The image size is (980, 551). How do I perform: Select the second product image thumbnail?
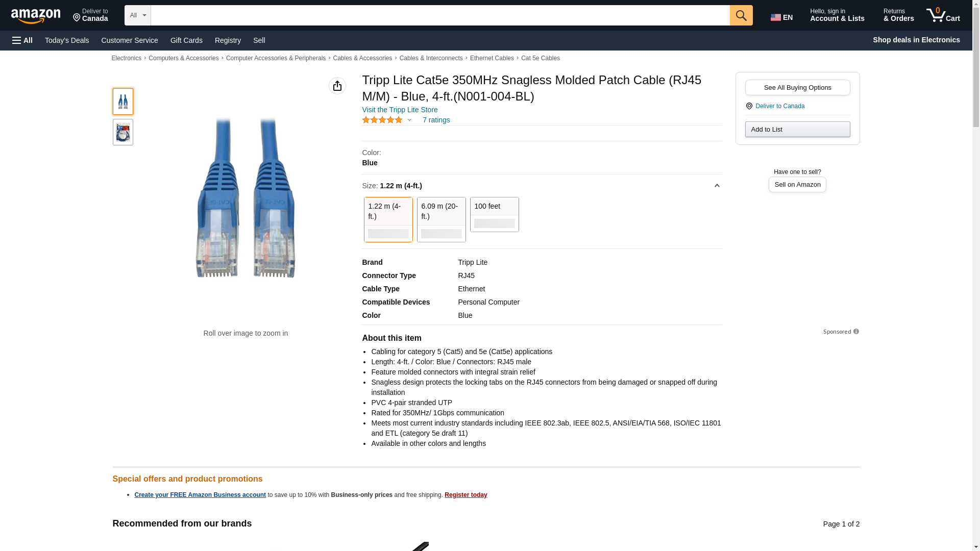tap(122, 132)
